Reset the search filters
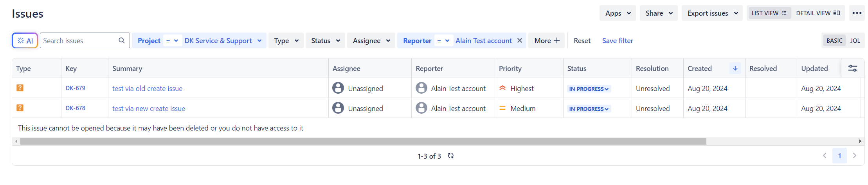Image resolution: width=868 pixels, height=185 pixels. point(582,40)
